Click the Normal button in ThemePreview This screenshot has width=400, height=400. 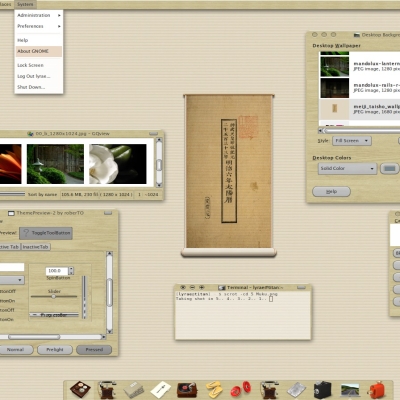point(15,350)
